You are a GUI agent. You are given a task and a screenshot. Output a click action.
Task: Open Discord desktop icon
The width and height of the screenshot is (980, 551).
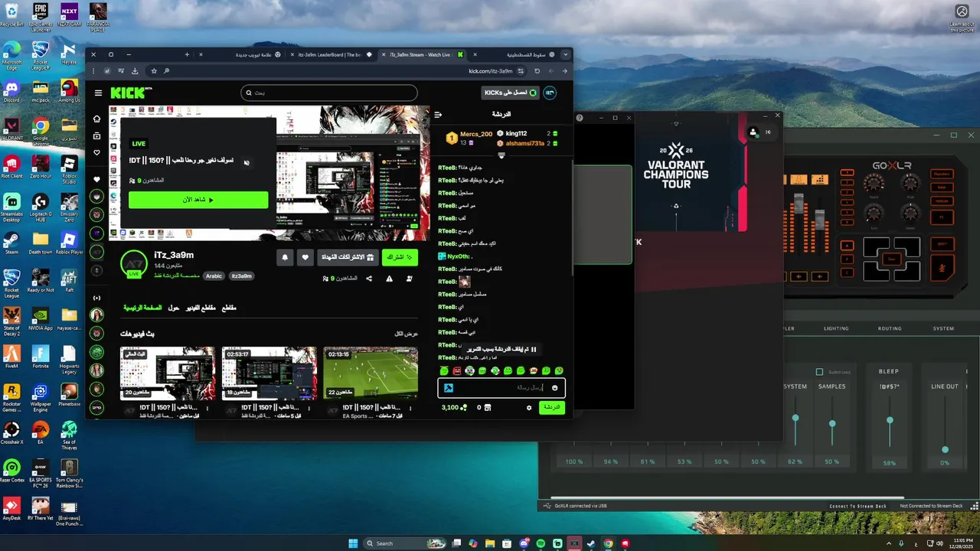[11, 90]
